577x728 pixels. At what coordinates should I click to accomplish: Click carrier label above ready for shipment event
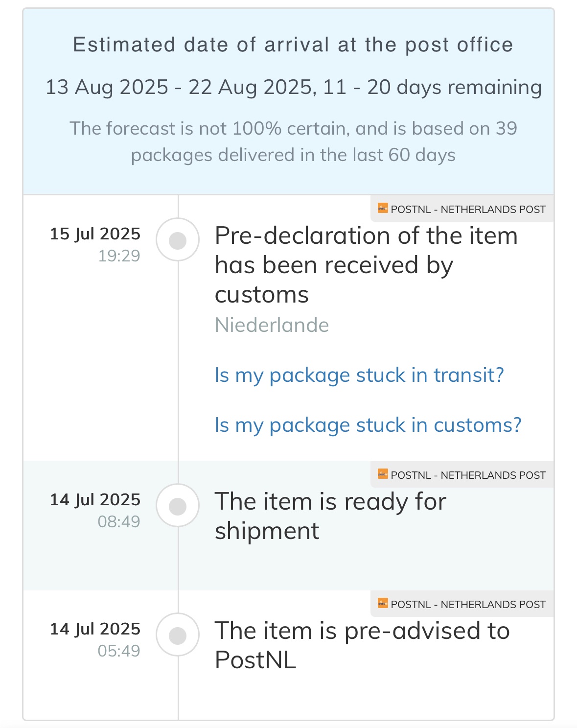point(467,475)
